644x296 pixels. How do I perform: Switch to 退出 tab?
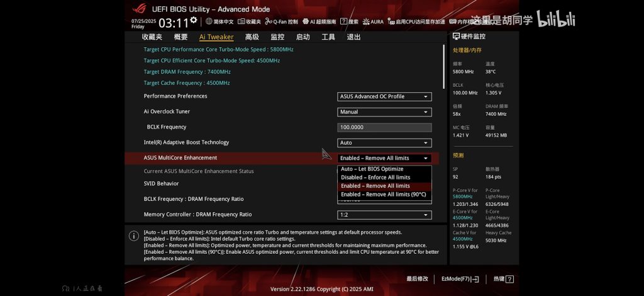353,37
